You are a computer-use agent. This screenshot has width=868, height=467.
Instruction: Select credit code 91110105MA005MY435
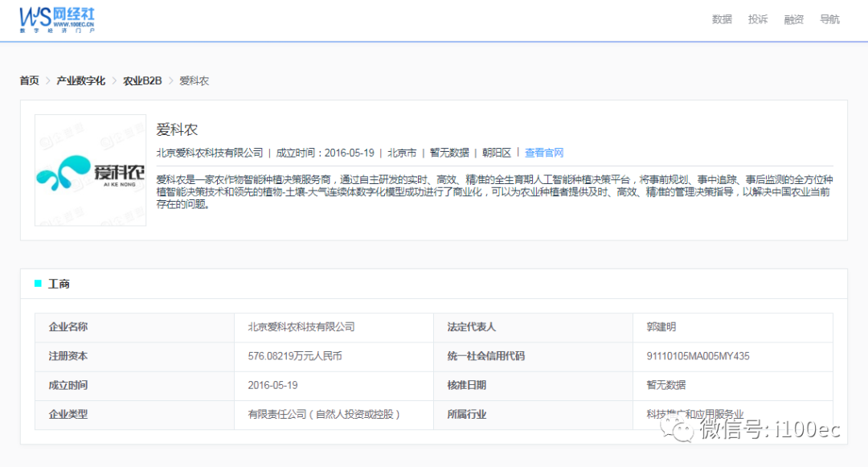tap(698, 356)
